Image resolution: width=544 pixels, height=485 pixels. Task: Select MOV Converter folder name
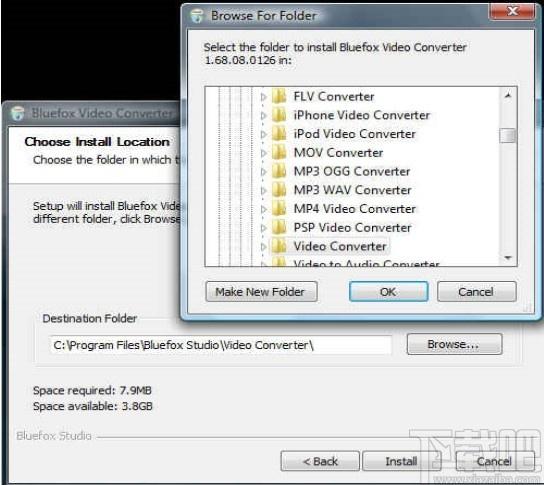(x=338, y=153)
